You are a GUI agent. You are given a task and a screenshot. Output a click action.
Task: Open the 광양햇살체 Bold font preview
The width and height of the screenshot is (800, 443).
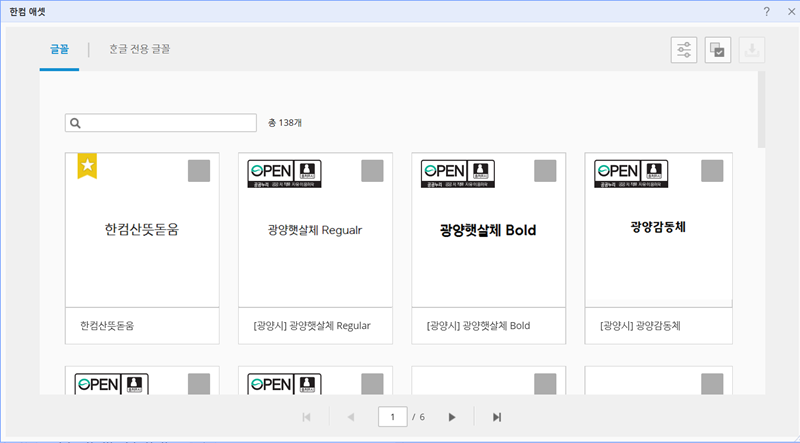coord(489,230)
